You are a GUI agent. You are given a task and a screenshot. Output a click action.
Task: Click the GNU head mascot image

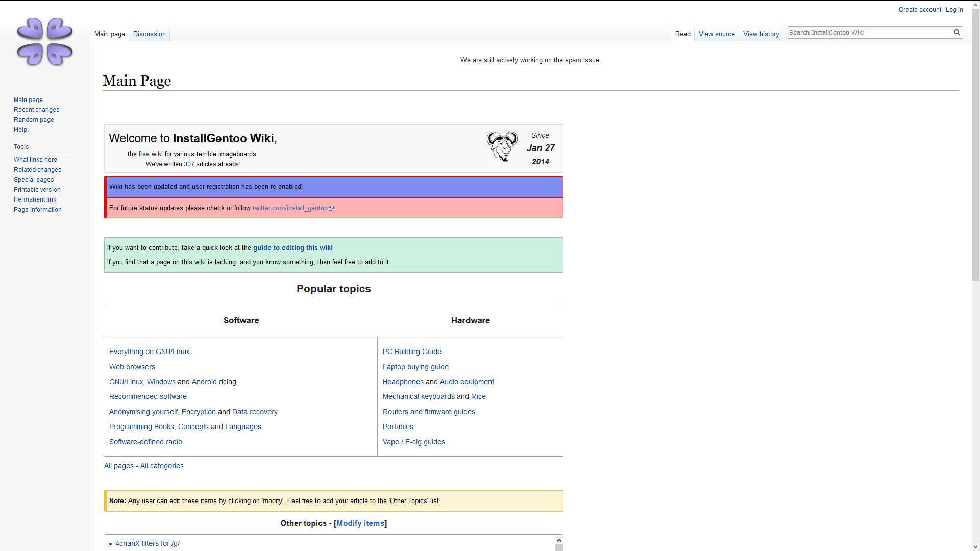click(502, 147)
